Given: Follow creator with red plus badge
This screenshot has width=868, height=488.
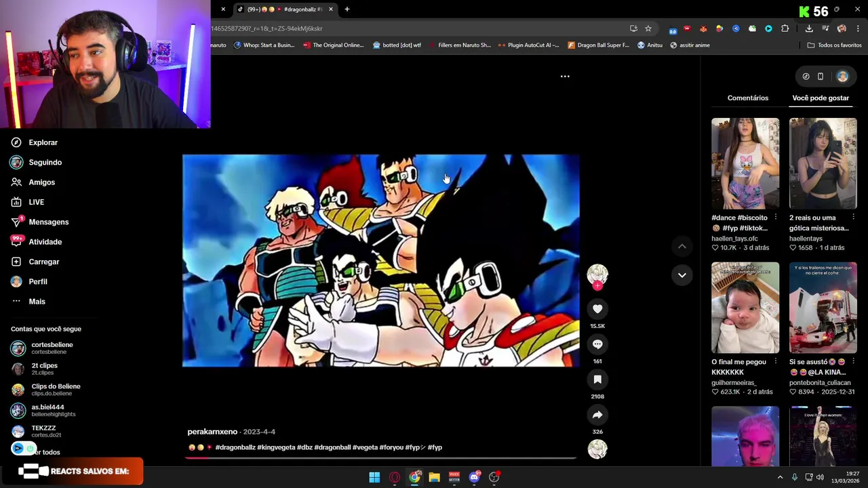Looking at the screenshot, I should (x=597, y=286).
